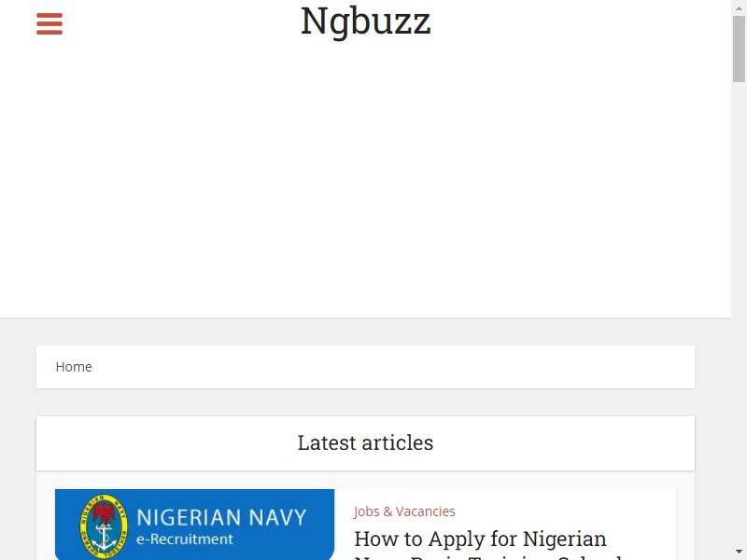Click the NIGERIAN NAVY banner text
The image size is (747, 560).
tap(221, 518)
